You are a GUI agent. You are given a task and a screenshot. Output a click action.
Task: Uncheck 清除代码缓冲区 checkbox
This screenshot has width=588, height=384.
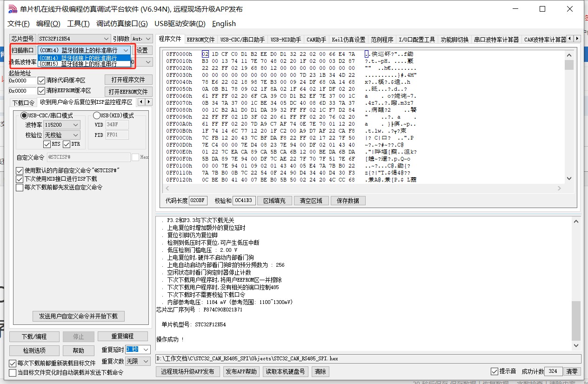pos(41,81)
